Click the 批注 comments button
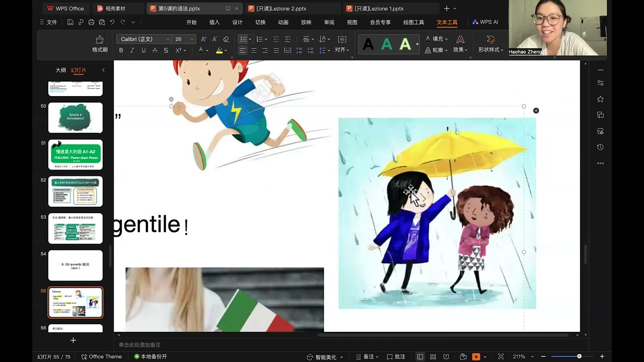644x362 pixels. point(395,357)
